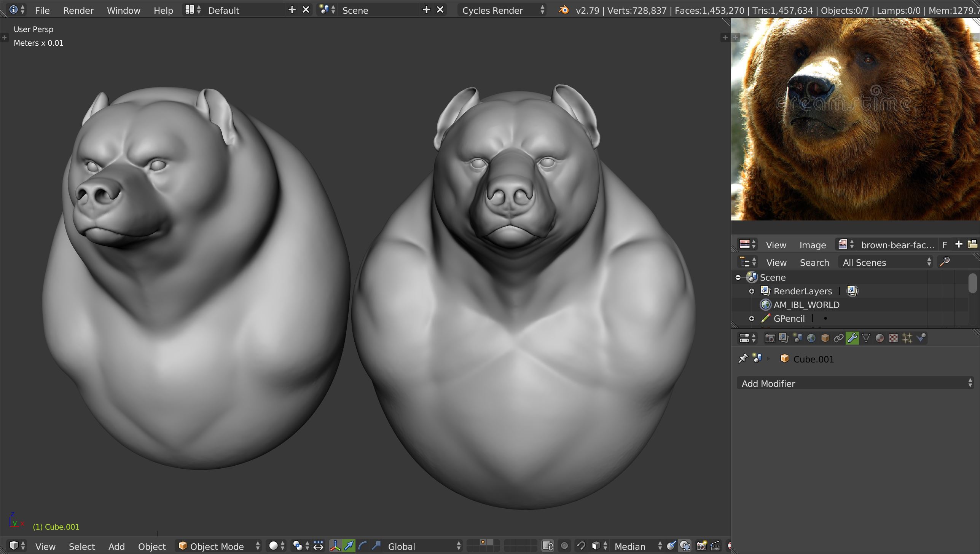Open Cycles Render engine dropdown
The image size is (980, 554).
[502, 10]
